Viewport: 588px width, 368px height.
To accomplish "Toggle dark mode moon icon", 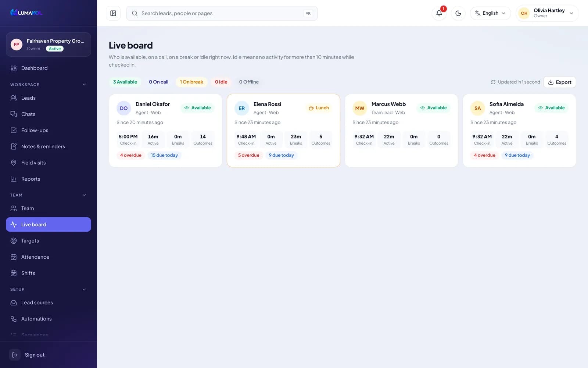I will click(458, 13).
